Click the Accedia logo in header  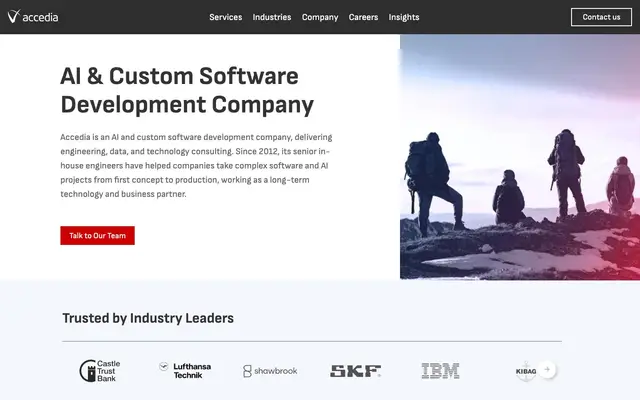(33, 17)
